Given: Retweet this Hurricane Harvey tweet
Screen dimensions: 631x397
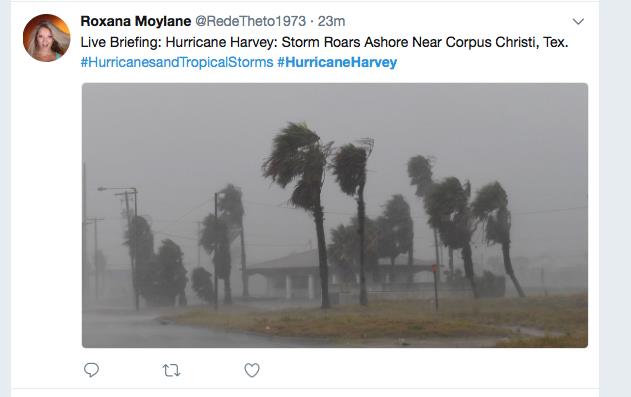Looking at the screenshot, I should 171,370.
